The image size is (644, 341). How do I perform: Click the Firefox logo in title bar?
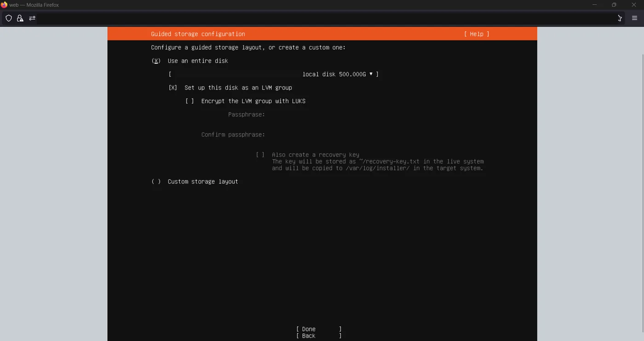click(x=4, y=5)
